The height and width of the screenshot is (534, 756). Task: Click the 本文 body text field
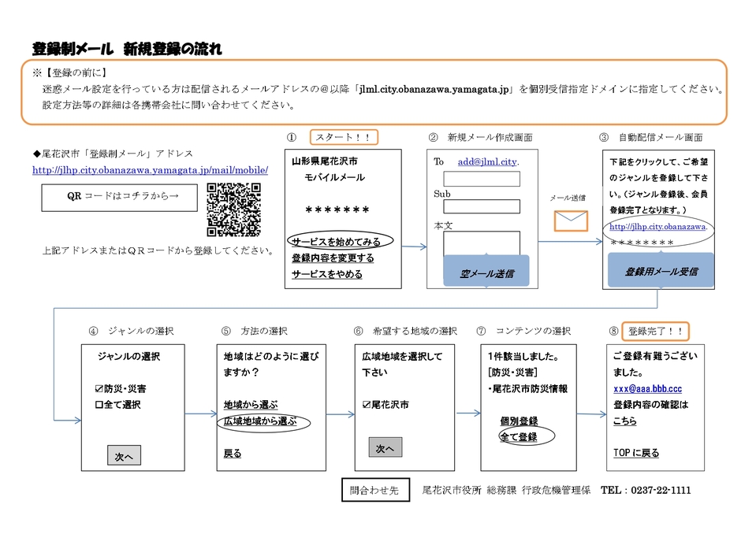[x=482, y=243]
